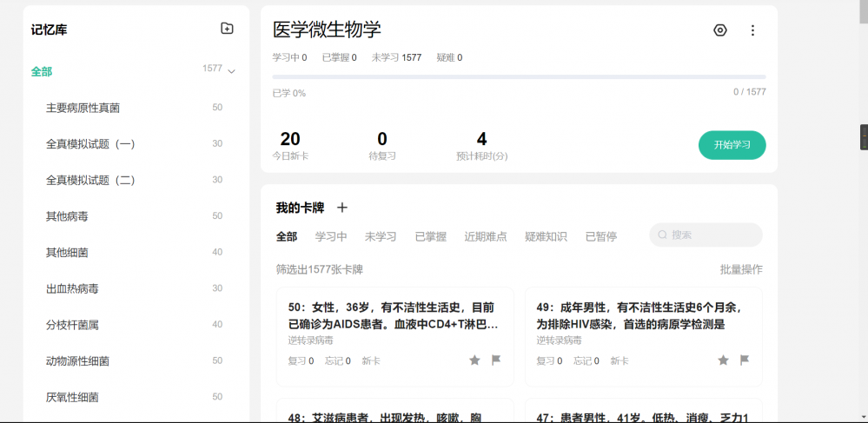Star card 49 about HIV detection
Image resolution: width=868 pixels, height=423 pixels.
pos(723,360)
